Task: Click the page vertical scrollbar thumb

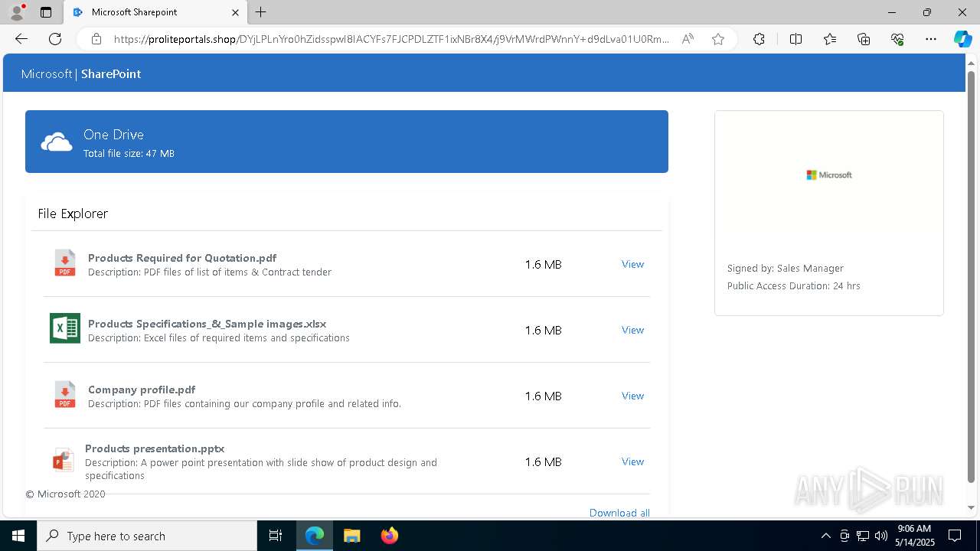Action: [x=972, y=277]
